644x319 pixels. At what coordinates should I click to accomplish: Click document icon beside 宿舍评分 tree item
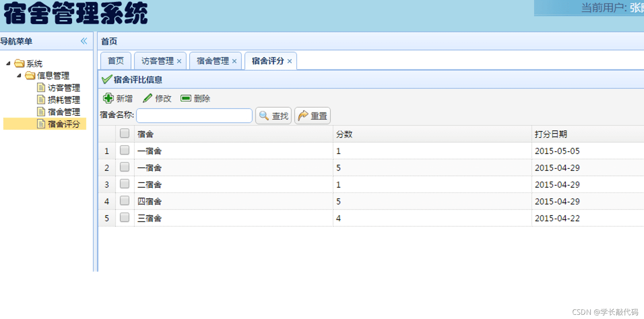(x=41, y=124)
